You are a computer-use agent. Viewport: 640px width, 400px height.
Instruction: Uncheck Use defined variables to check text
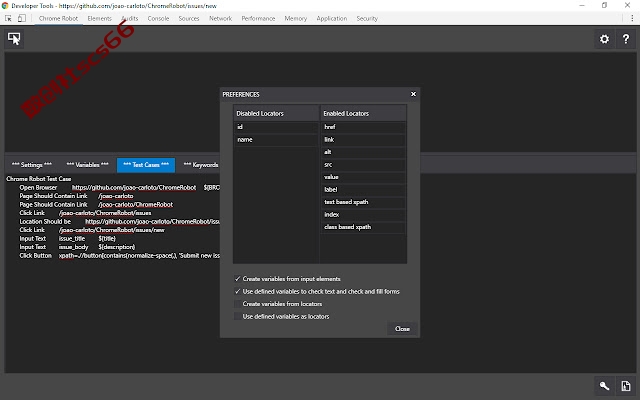(x=237, y=291)
